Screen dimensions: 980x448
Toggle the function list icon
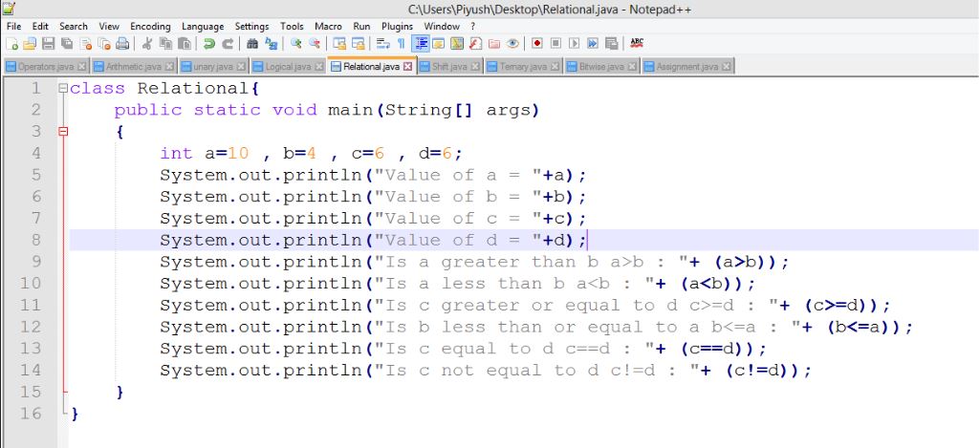(x=475, y=44)
